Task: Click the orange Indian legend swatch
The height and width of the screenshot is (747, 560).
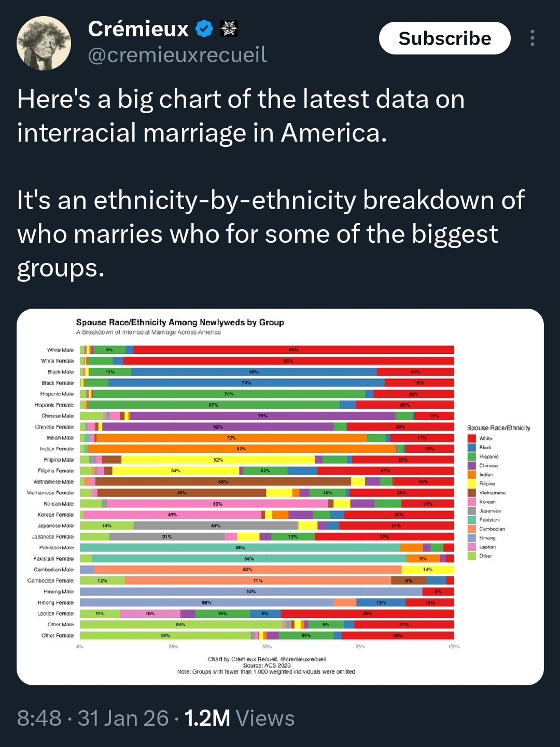Action: pos(471,475)
